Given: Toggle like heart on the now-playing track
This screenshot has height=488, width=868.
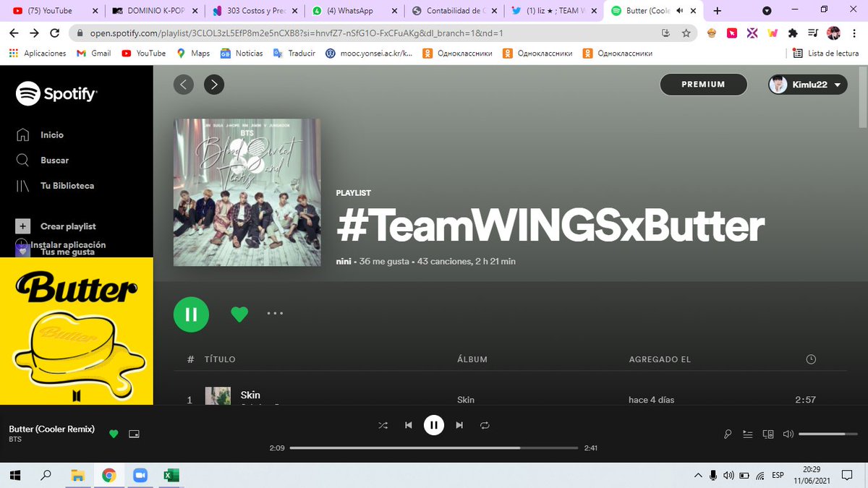Looking at the screenshot, I should pos(114,434).
